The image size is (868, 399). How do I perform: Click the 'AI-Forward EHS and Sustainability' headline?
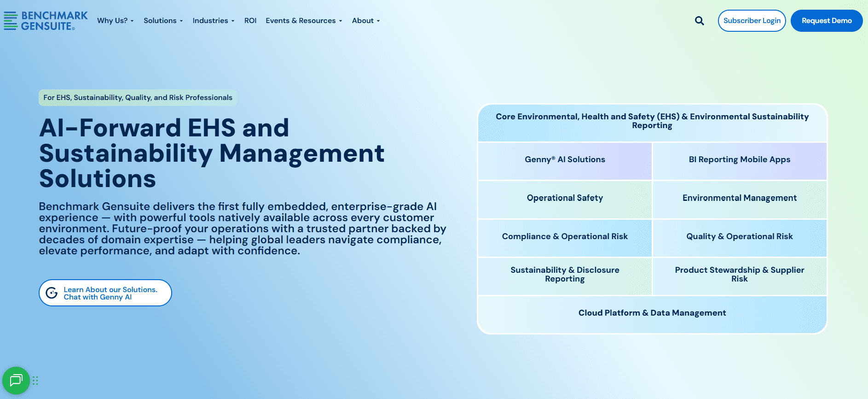212,153
